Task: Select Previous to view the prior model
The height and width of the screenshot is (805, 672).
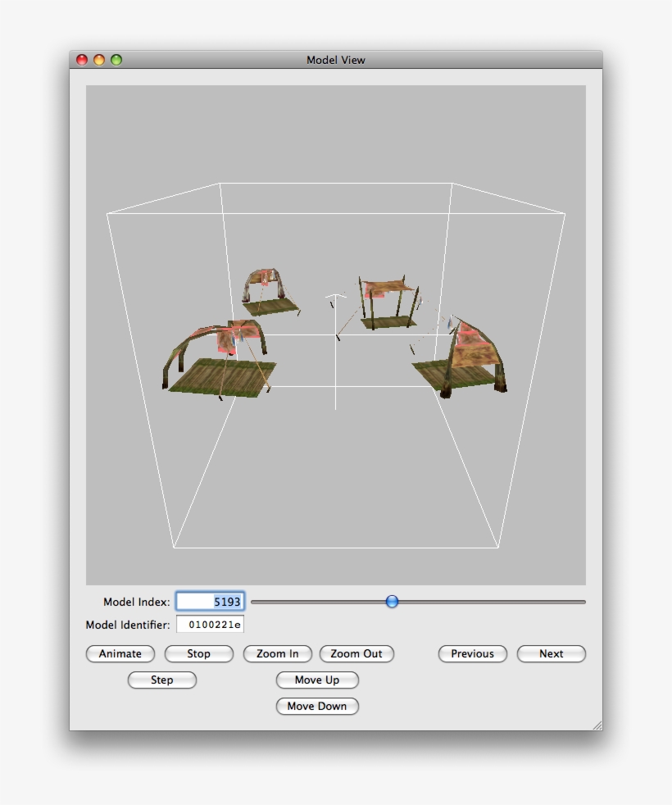Action: (473, 653)
